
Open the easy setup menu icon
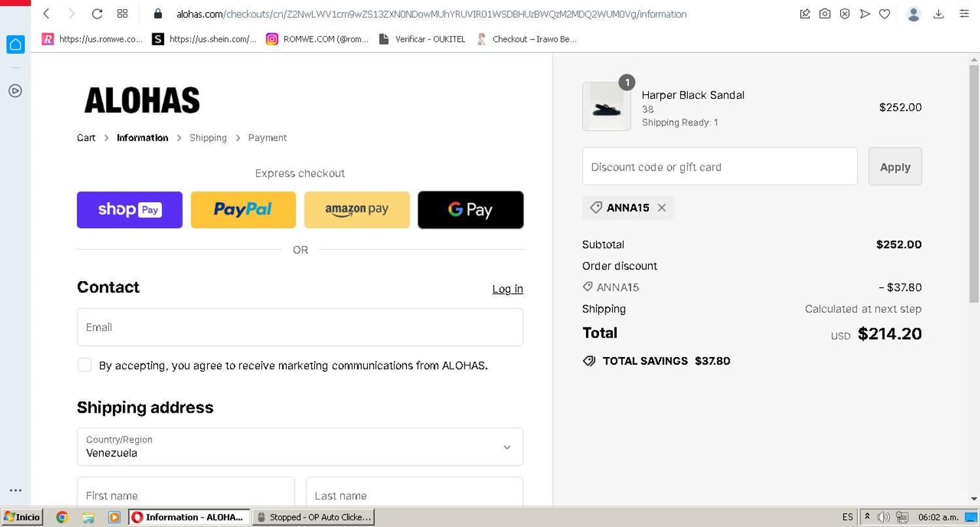[964, 14]
